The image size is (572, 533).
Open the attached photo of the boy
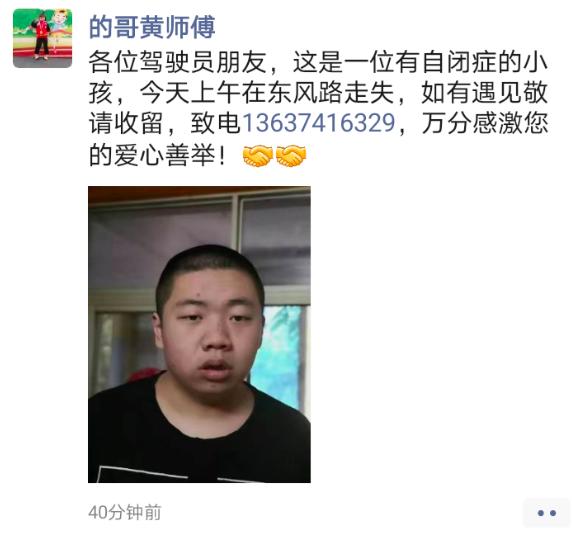coord(199,334)
